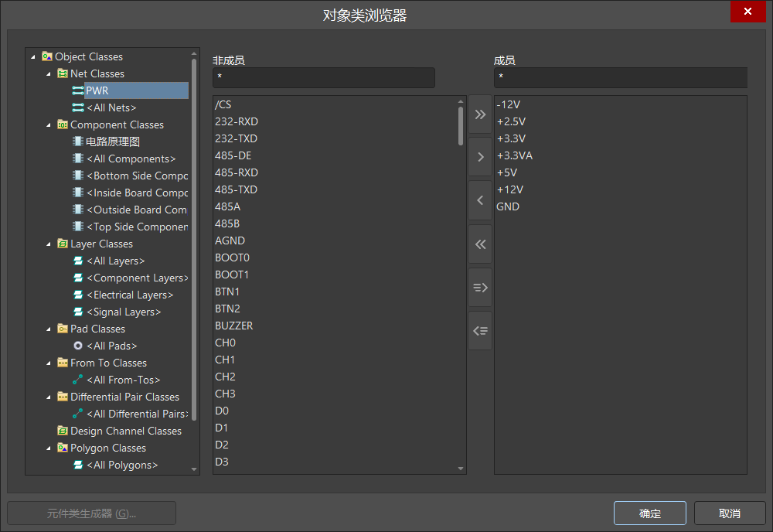Select the 电路原理图 component class

tap(112, 142)
